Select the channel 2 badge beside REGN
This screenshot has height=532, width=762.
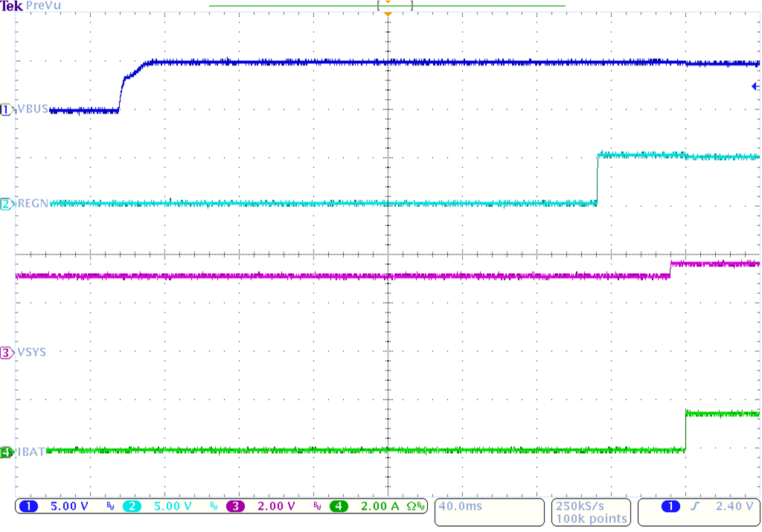[4, 202]
